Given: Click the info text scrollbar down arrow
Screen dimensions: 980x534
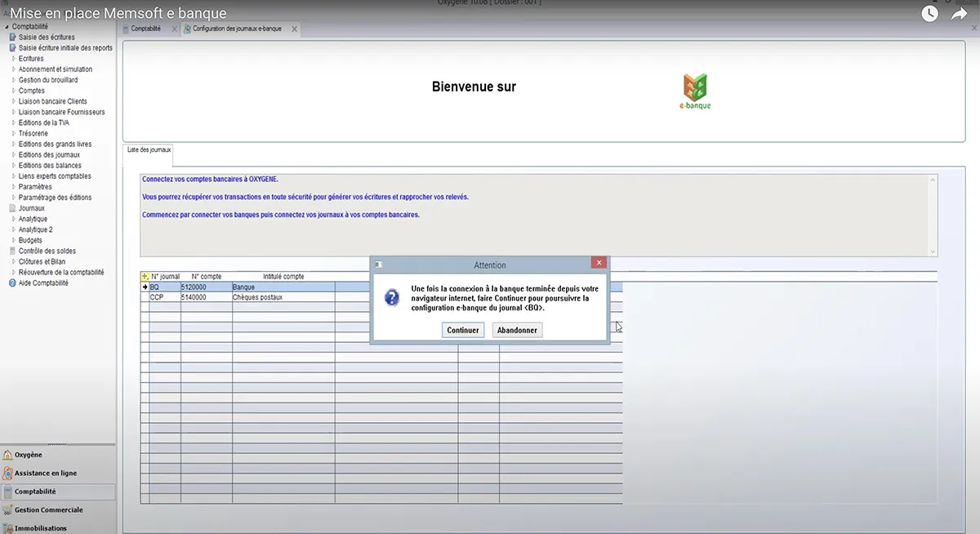Looking at the screenshot, I should 933,251.
